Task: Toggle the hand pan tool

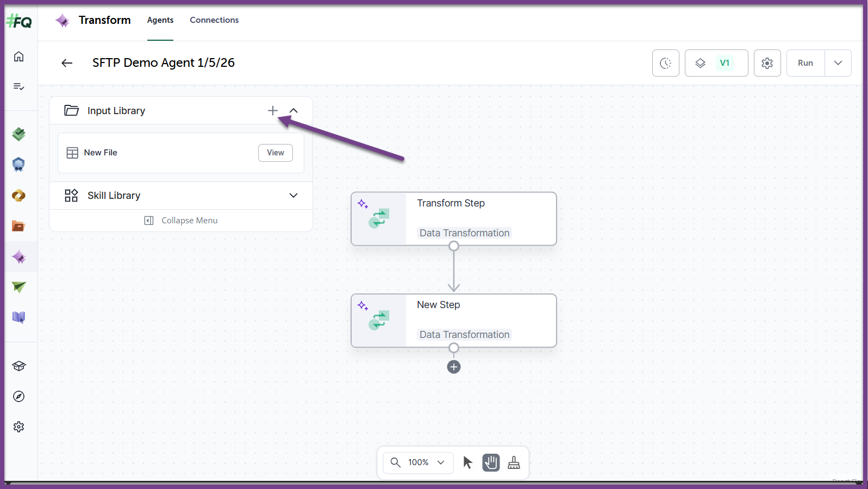Action: point(491,462)
